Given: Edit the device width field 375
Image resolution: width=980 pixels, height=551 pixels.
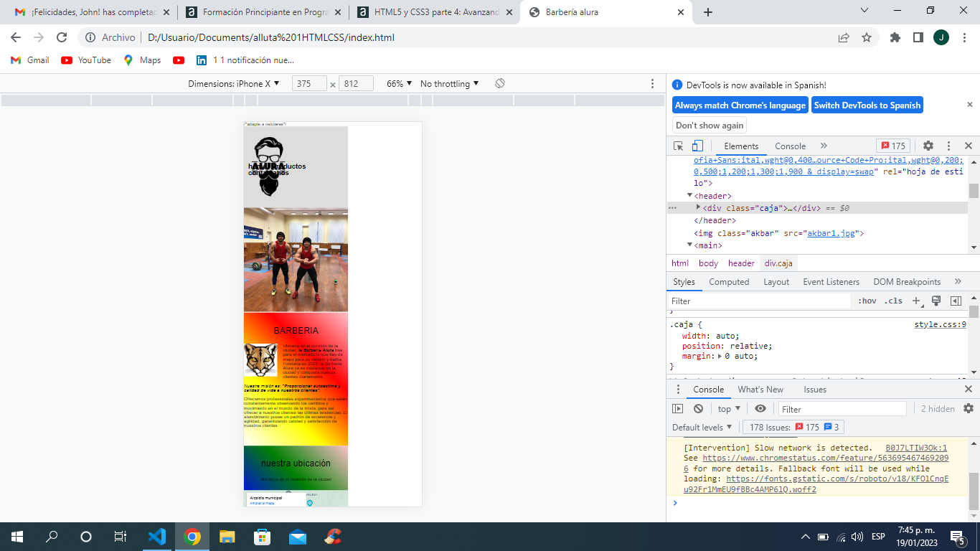Looking at the screenshot, I should 309,84.
